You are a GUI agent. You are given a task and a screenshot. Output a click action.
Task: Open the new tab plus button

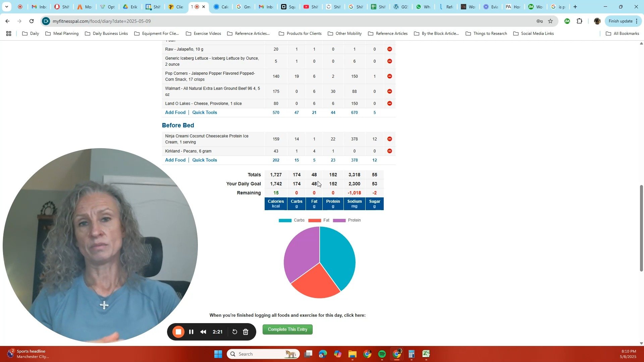point(575,7)
